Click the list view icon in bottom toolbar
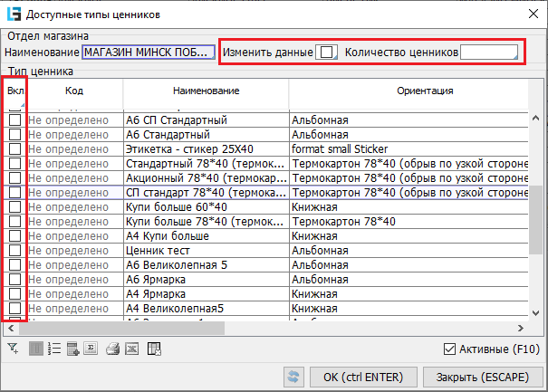This screenshot has height=392, width=548. tap(53, 349)
